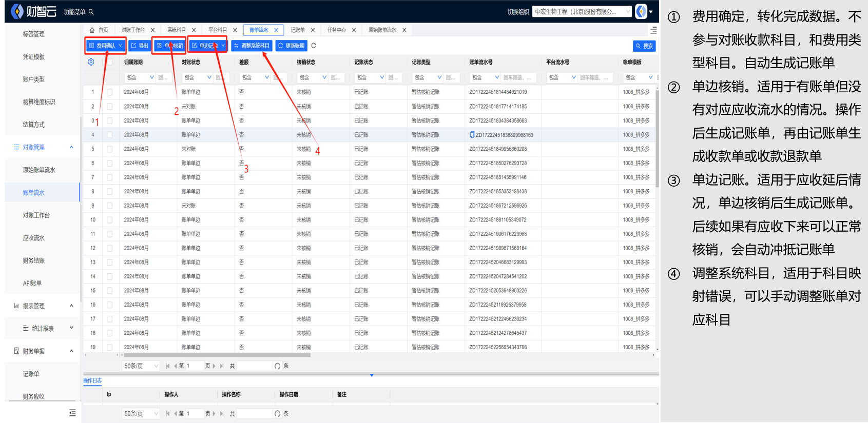Close the 对账工作台 tab
The height and width of the screenshot is (423, 868).
pyautogui.click(x=152, y=30)
